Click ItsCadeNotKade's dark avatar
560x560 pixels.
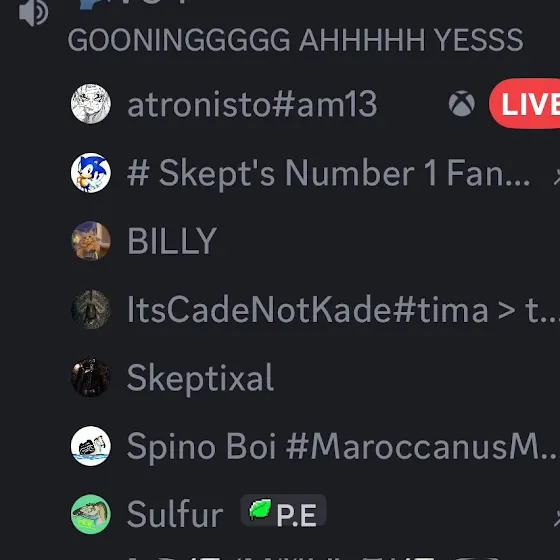(91, 309)
